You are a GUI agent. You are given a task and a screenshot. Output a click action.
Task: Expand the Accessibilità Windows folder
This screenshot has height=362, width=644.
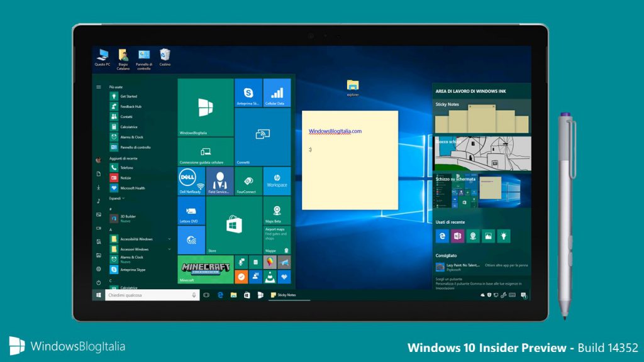tap(141, 239)
